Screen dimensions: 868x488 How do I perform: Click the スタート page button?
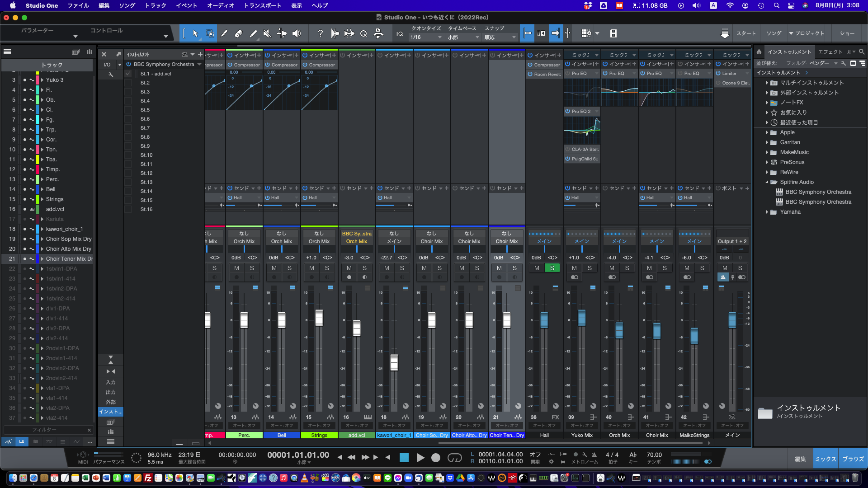pos(746,33)
